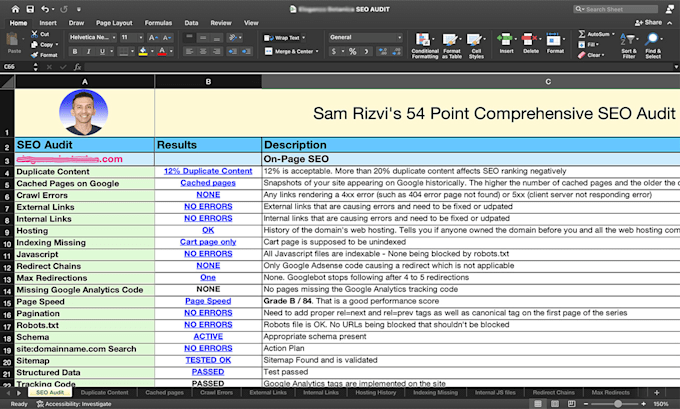Open the borders dropdown arrow
Image resolution: width=680 pixels, height=409 pixels.
click(132, 52)
